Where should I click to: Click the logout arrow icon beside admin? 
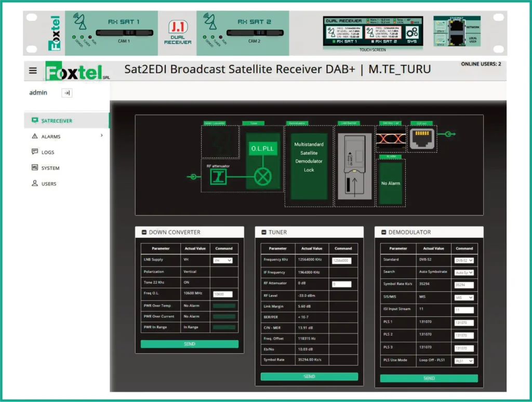pyautogui.click(x=66, y=92)
